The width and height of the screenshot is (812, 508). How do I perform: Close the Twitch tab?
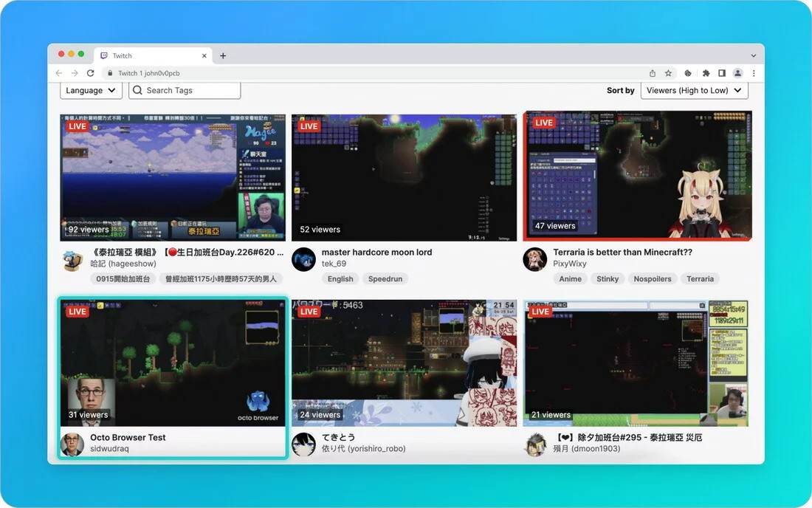tap(204, 55)
